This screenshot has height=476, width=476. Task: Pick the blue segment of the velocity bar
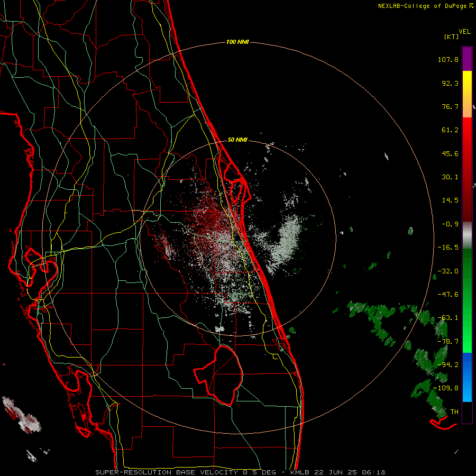467,377
